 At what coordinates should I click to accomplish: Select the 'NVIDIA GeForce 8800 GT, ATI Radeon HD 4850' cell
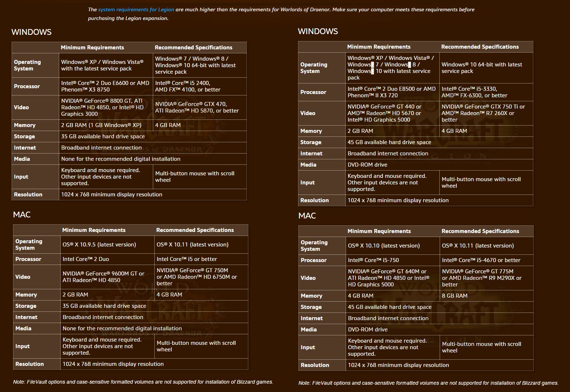coord(106,107)
